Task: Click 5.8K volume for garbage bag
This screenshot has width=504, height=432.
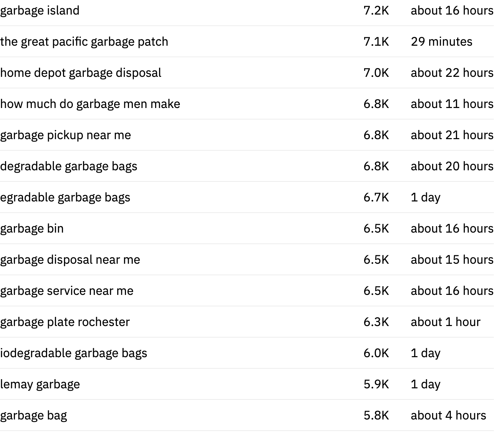Action: click(376, 416)
